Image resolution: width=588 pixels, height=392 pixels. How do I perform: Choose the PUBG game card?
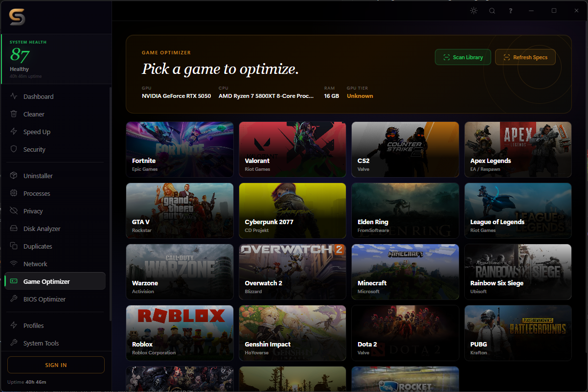[518, 333]
